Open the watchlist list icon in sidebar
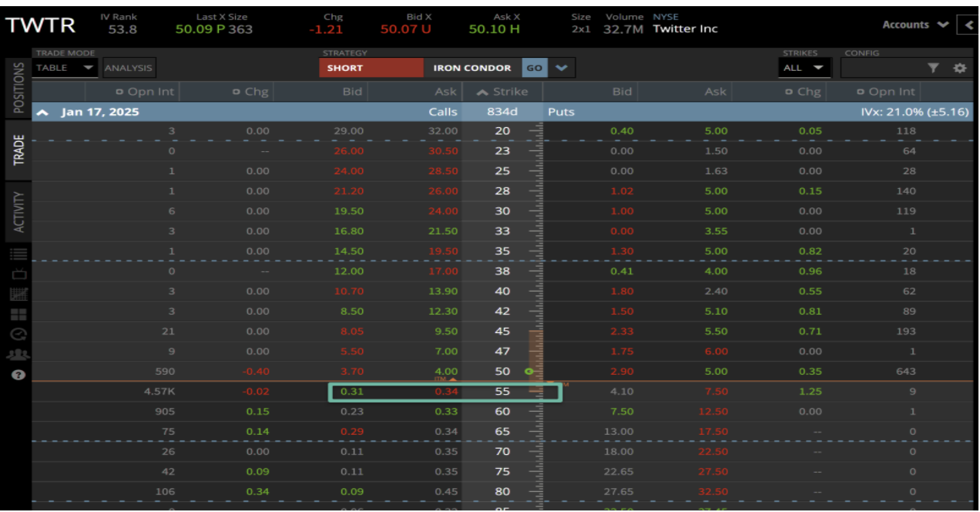This screenshot has height=512, width=980. 18,254
